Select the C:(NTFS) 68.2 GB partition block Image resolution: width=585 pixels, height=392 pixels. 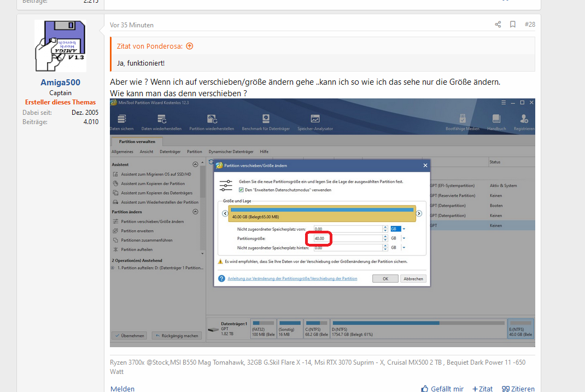(x=317, y=329)
